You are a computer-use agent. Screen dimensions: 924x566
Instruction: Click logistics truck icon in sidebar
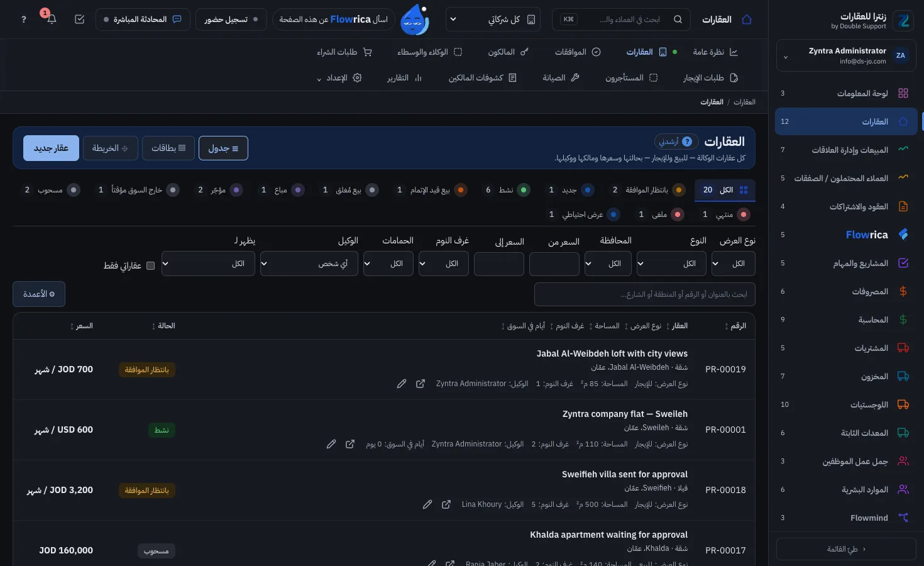pyautogui.click(x=903, y=404)
